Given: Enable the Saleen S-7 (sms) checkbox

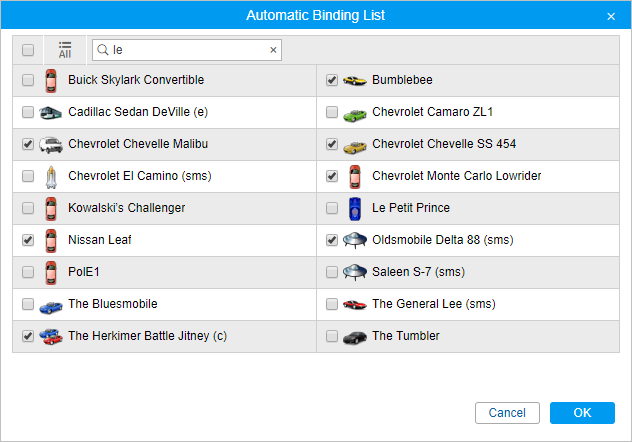Looking at the screenshot, I should pyautogui.click(x=332, y=272).
